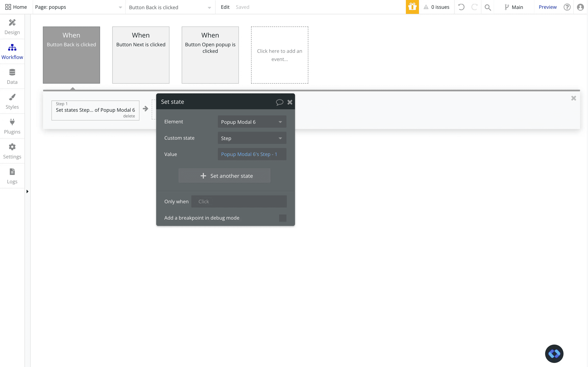Click the Only when condition field
588x367 pixels.
click(x=239, y=201)
